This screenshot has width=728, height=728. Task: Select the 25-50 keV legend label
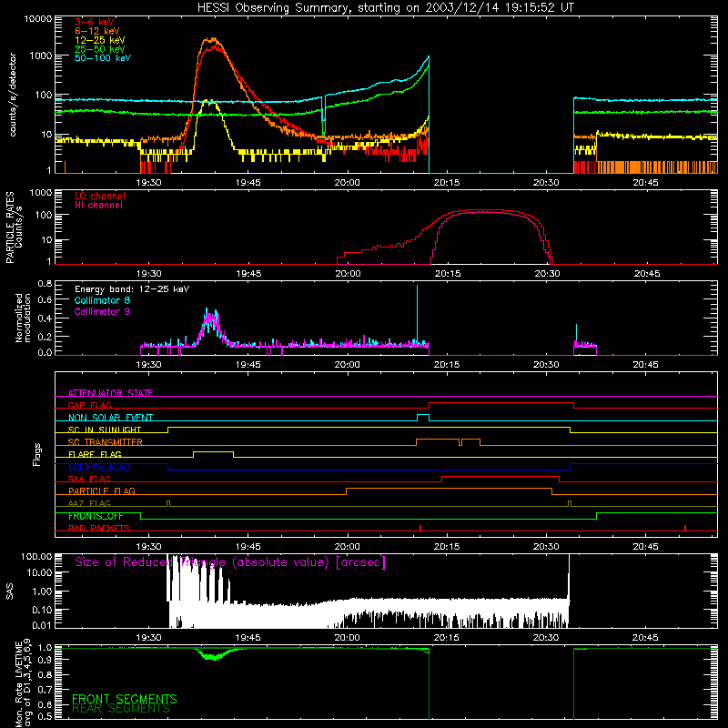(100, 49)
